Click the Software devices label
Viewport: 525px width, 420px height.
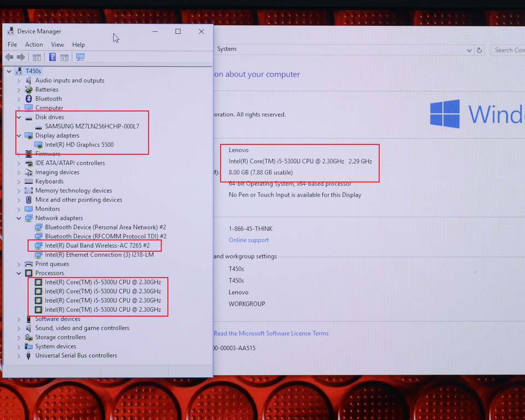58,319
